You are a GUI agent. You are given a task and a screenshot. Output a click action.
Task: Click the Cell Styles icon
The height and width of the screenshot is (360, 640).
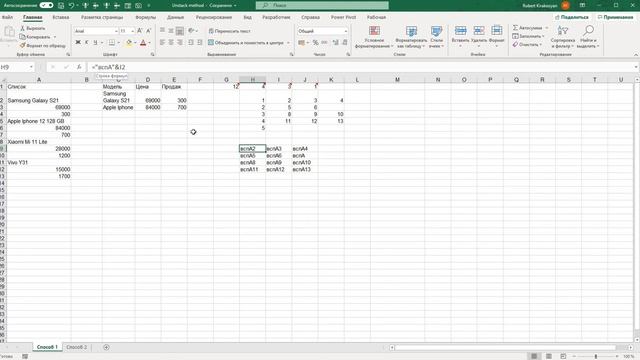(x=436, y=31)
